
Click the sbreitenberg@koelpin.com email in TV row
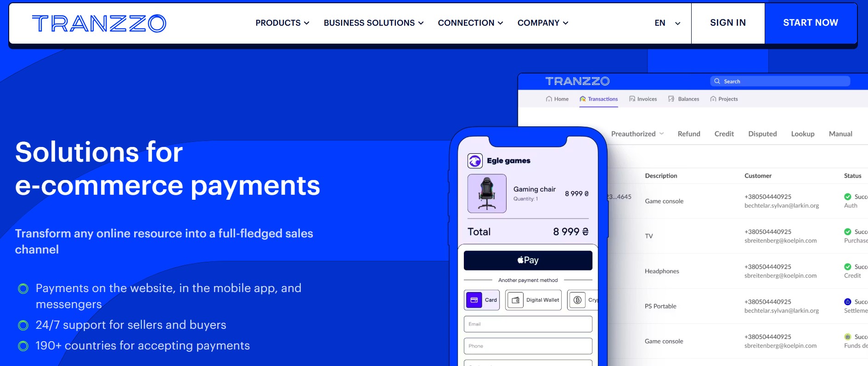pyautogui.click(x=781, y=241)
